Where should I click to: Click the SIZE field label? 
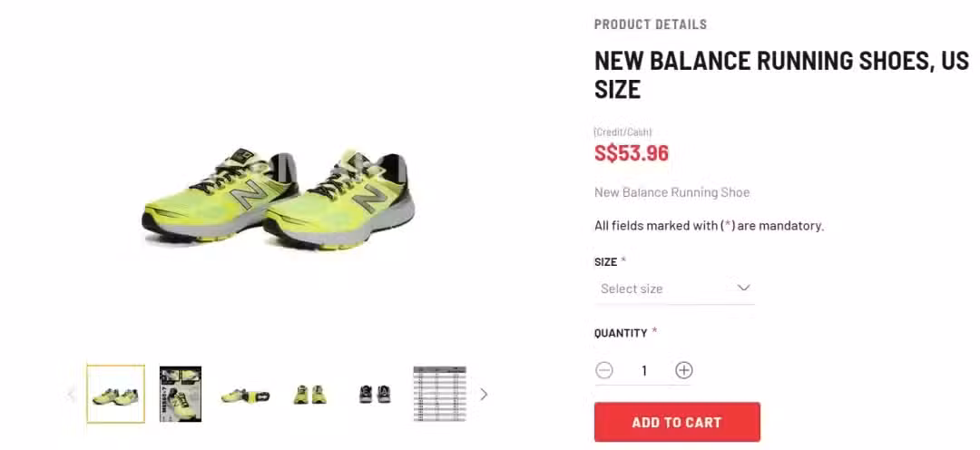[x=605, y=262]
